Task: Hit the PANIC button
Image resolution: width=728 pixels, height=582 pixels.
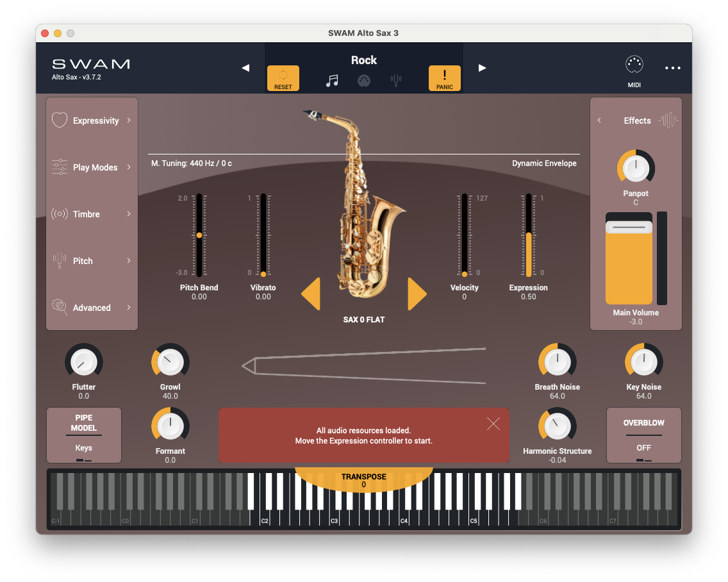Action: (x=445, y=78)
